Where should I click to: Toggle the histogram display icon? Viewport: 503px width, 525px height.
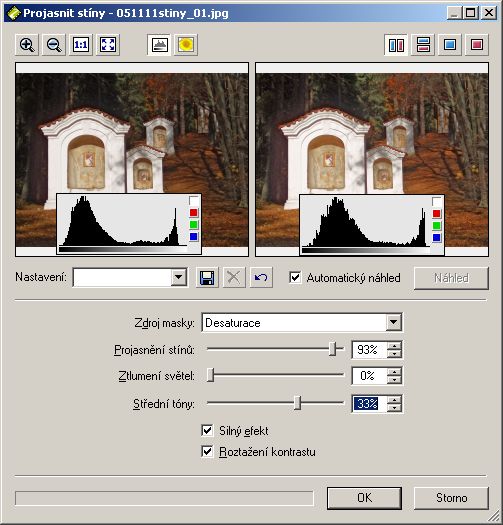pyautogui.click(x=159, y=45)
